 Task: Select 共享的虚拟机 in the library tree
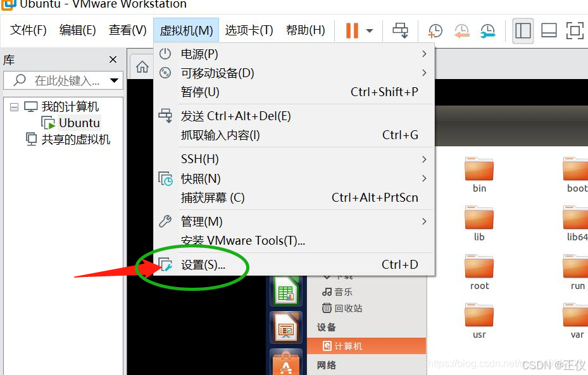75,139
